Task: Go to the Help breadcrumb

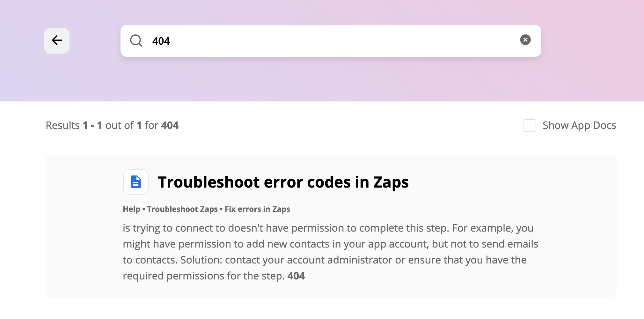Action: point(131,209)
